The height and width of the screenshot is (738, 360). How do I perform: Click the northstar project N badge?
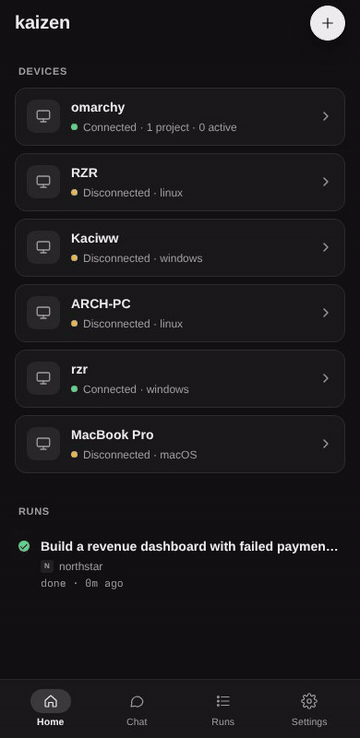coord(47,566)
